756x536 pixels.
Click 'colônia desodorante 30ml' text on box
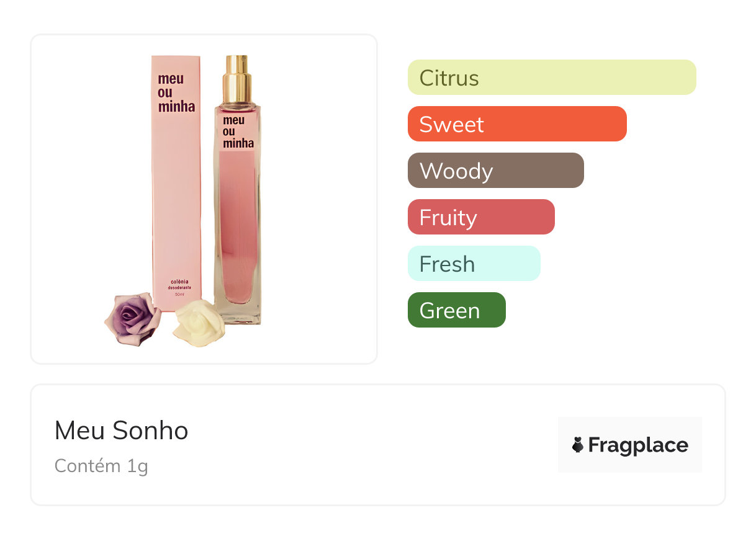coord(176,287)
